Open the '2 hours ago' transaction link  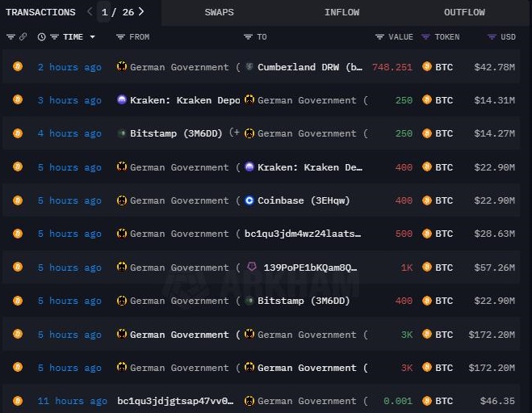coord(69,67)
